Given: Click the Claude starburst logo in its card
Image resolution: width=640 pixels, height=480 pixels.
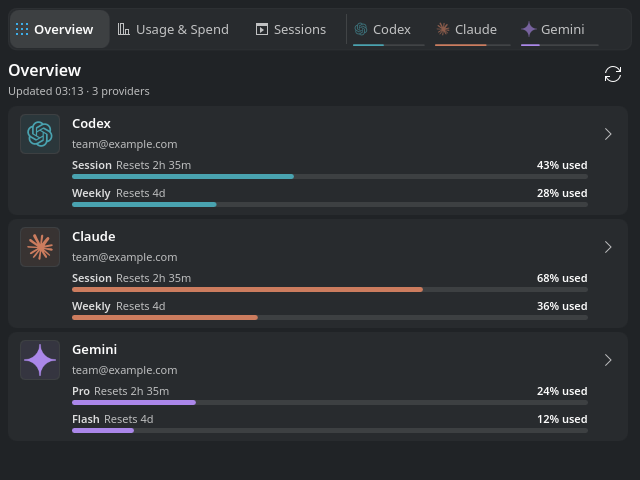Looking at the screenshot, I should [40, 247].
